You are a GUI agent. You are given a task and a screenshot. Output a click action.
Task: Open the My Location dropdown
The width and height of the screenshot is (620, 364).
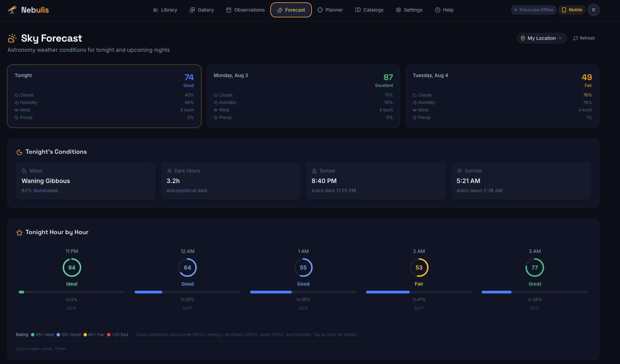pyautogui.click(x=542, y=38)
